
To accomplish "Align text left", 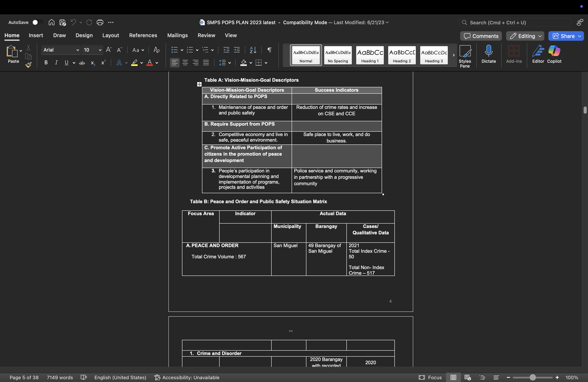I will pos(175,63).
